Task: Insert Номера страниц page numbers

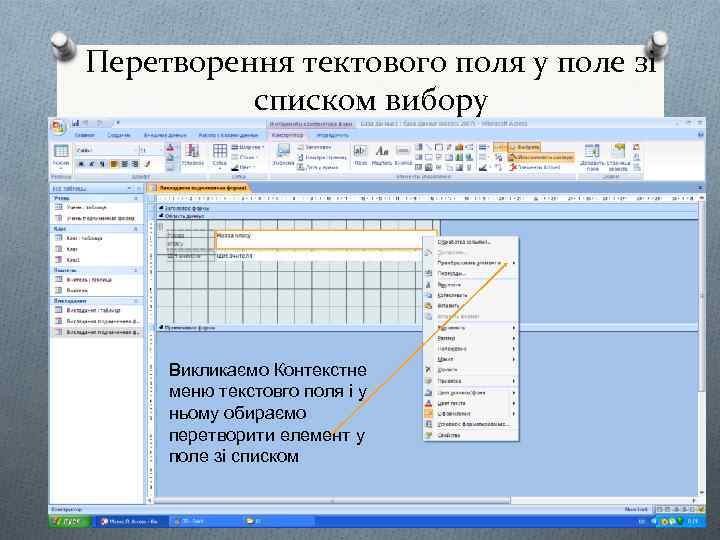Action: 322,158
